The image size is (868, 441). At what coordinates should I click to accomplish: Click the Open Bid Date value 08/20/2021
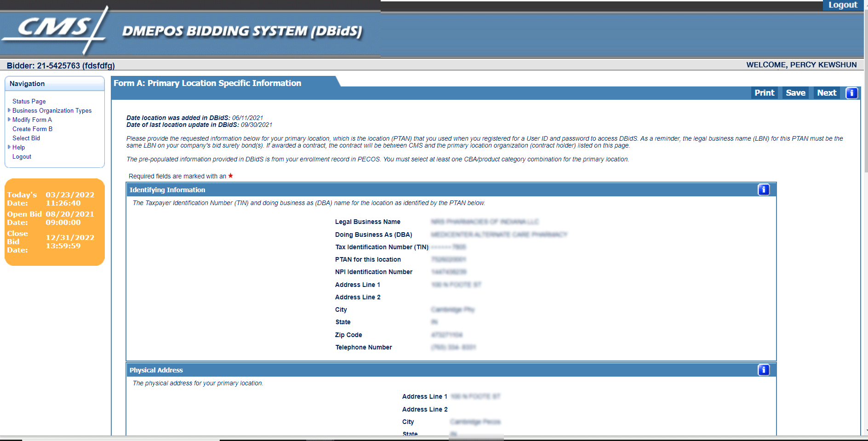point(70,214)
